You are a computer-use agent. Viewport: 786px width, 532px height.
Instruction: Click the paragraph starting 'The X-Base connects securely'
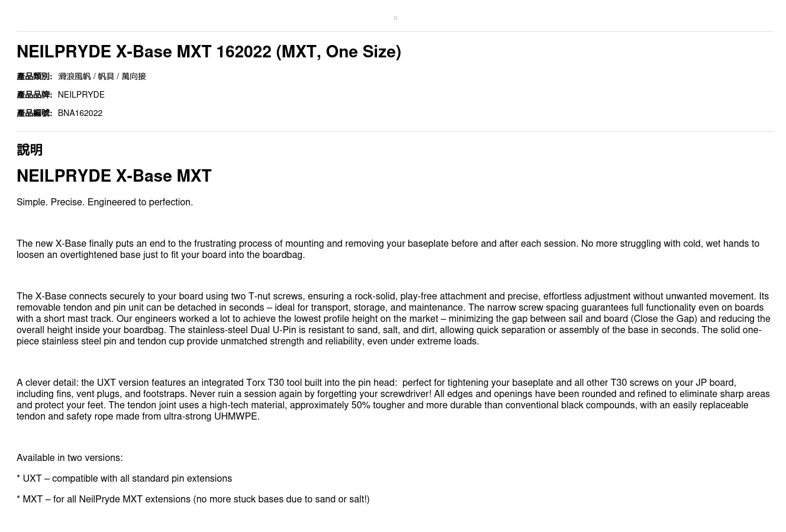393,318
